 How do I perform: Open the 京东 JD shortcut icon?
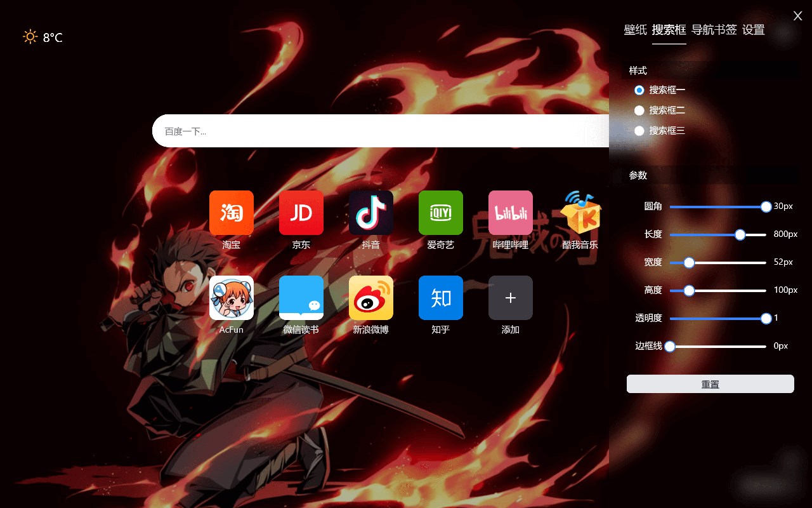click(301, 213)
